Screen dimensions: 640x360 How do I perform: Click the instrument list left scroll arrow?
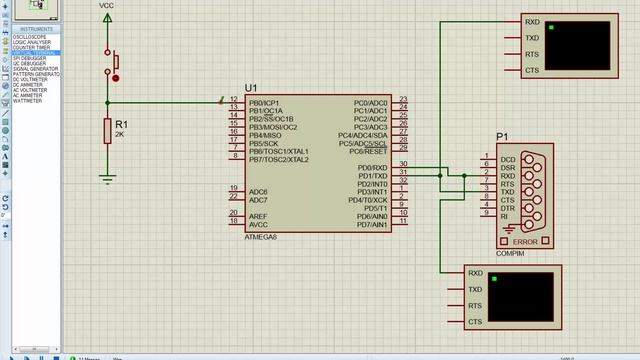click(16, 349)
